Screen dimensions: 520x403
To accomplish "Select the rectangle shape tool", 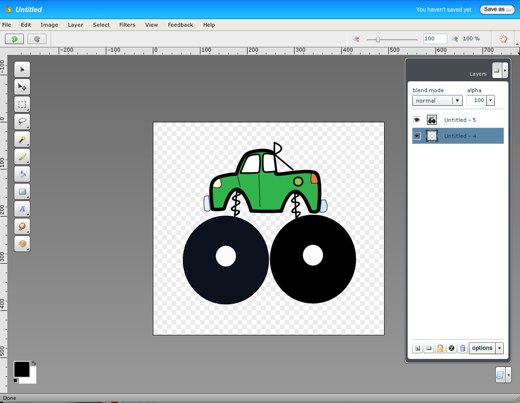I will click(x=22, y=191).
